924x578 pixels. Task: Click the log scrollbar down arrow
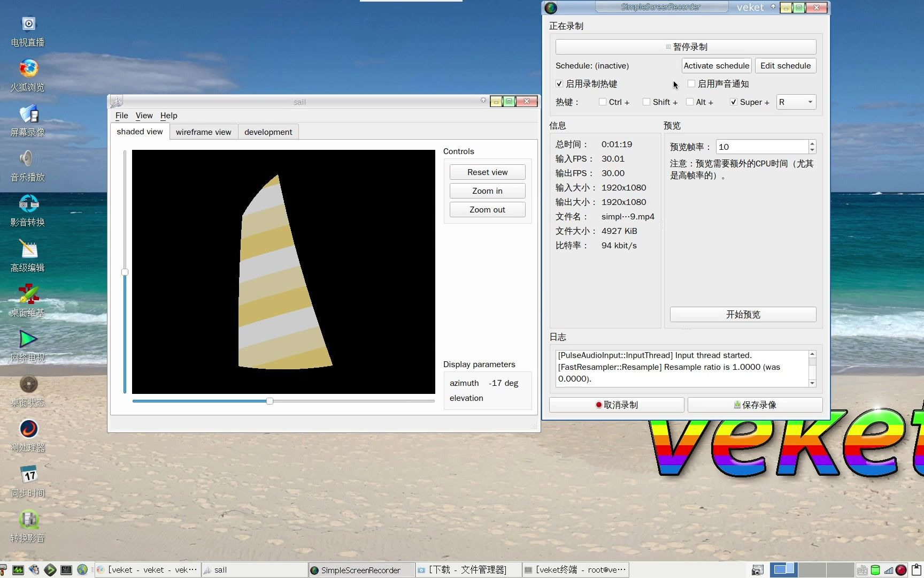pyautogui.click(x=812, y=383)
